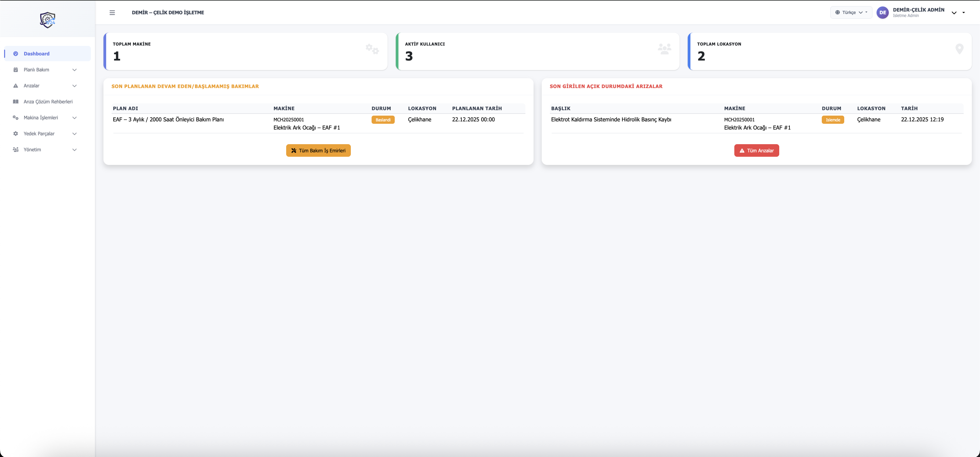Screen dimensions: 980x457
Task: Click the globe icon in the language selector
Action: (838, 12)
